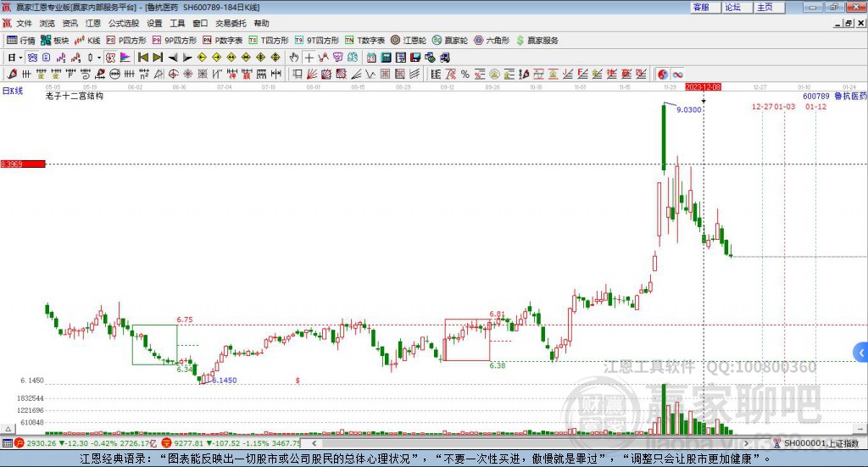Click the red 8.3969 price label
Image resolution: width=868 pixels, height=467 pixels.
pos(23,164)
